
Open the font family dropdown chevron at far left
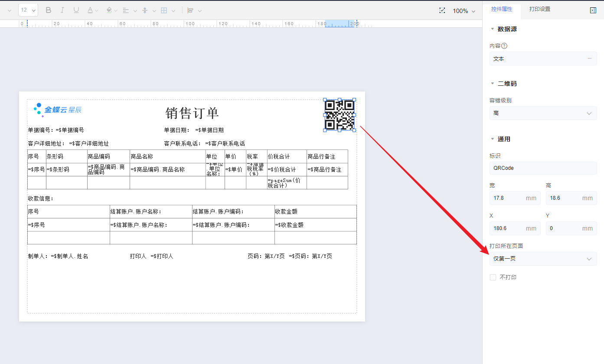pyautogui.click(x=10, y=10)
